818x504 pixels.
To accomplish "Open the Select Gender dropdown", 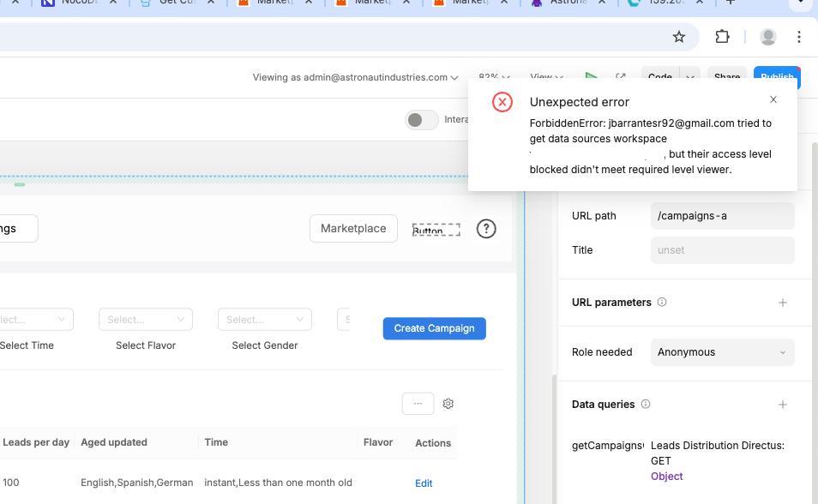I will pyautogui.click(x=264, y=320).
